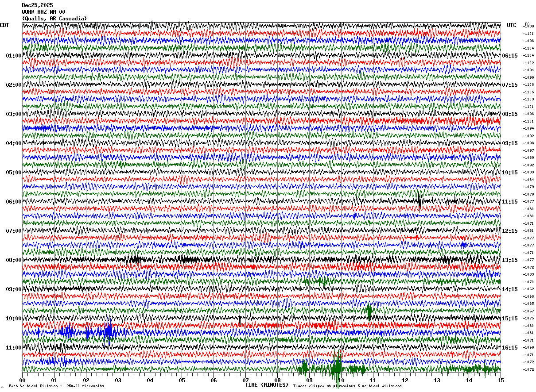The image size is (536, 392).
Task: Click the 07:15 UTC time label
Action: (510, 85)
